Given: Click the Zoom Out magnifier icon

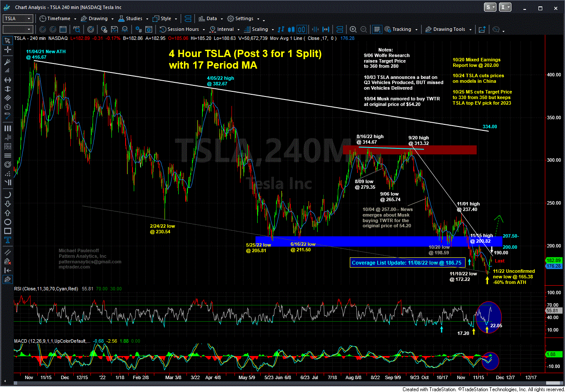Looking at the screenshot, I should click(363, 29).
